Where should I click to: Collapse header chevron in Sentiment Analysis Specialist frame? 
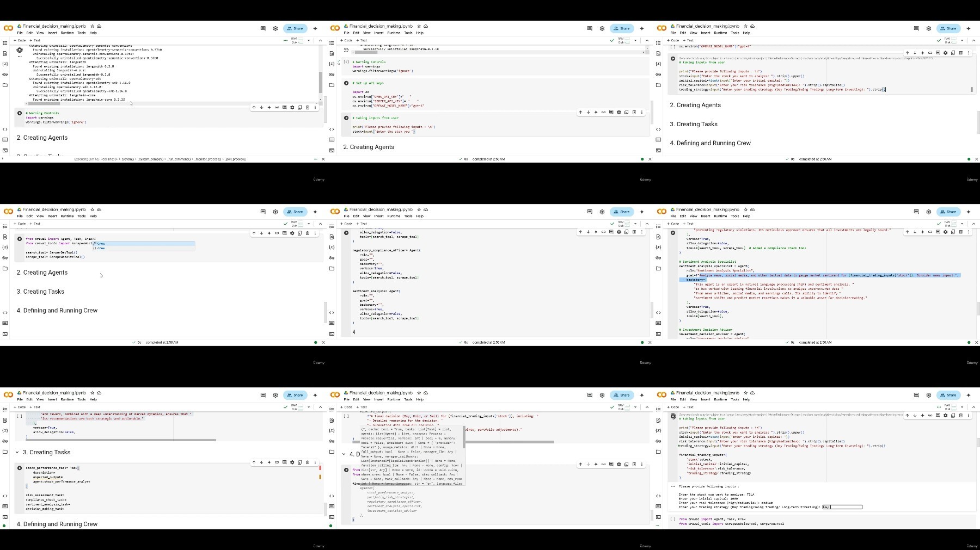click(x=973, y=224)
